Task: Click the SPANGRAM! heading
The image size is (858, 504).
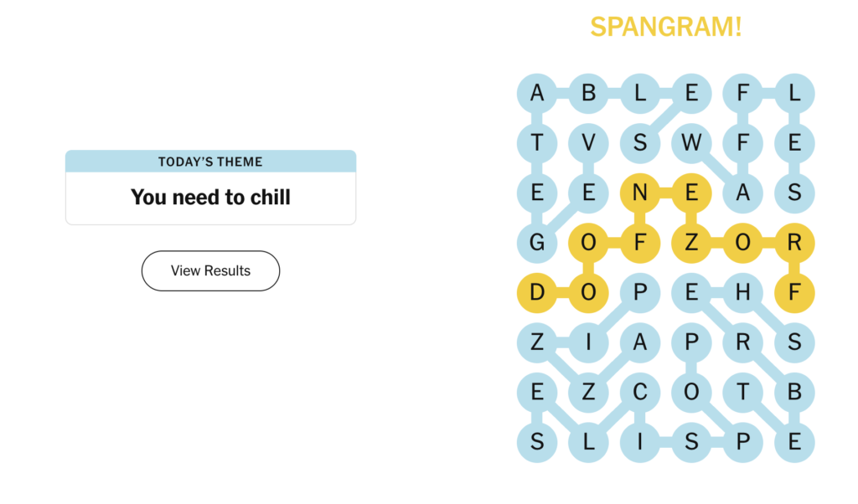Action: coord(665,27)
